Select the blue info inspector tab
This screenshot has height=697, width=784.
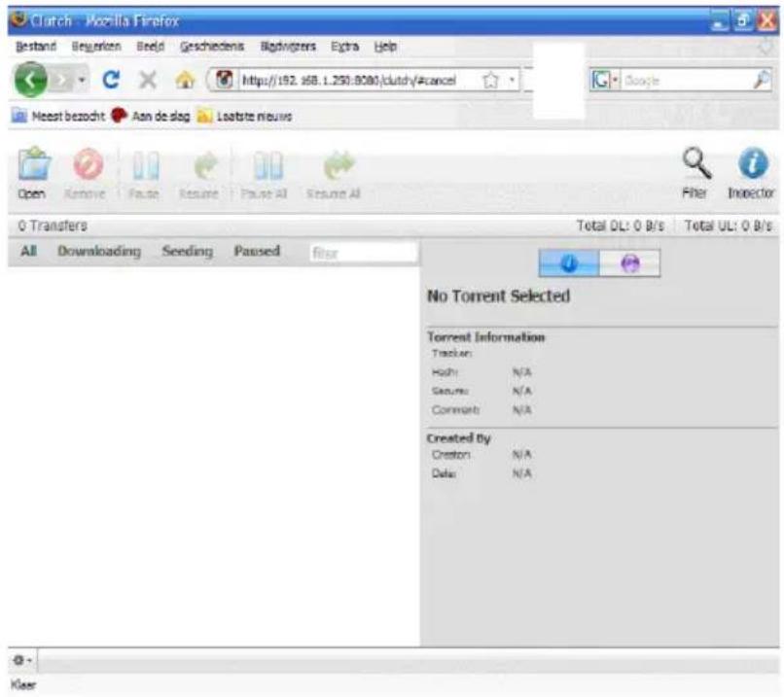point(569,262)
